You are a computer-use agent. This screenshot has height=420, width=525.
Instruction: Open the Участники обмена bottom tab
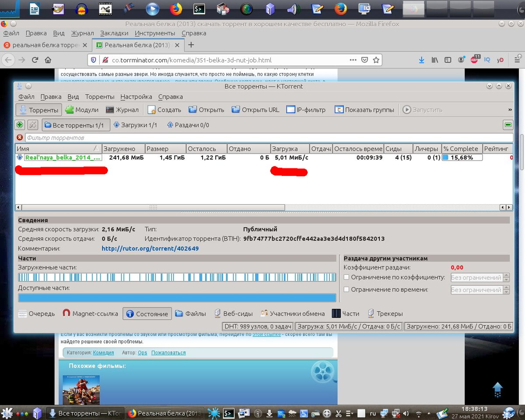(x=293, y=314)
